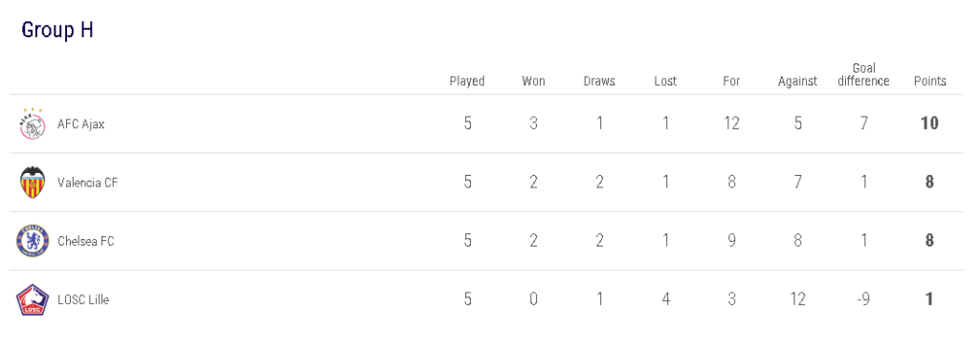Image resolution: width=980 pixels, height=346 pixels.
Task: Select the Lost column header
Action: pos(665,81)
